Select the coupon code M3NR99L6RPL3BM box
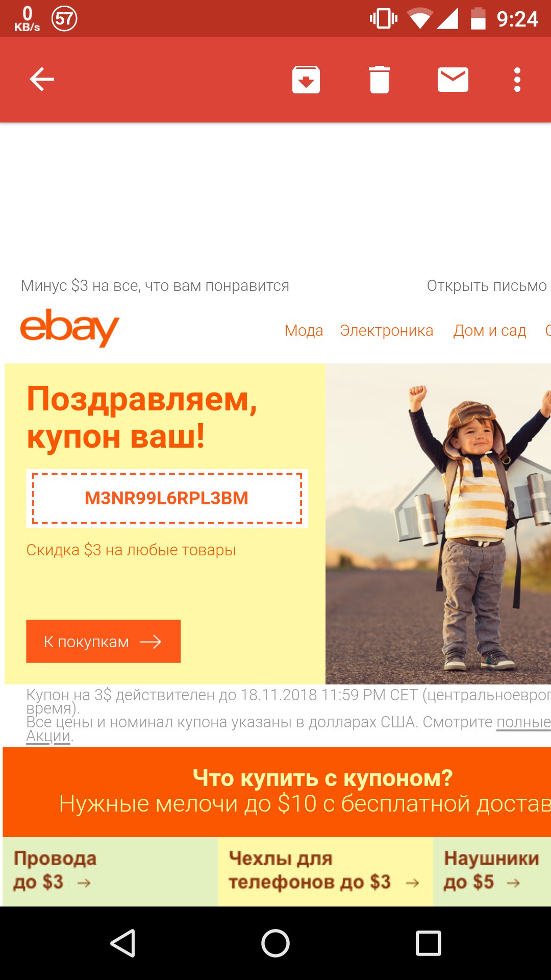Image resolution: width=551 pixels, height=980 pixels. click(167, 498)
